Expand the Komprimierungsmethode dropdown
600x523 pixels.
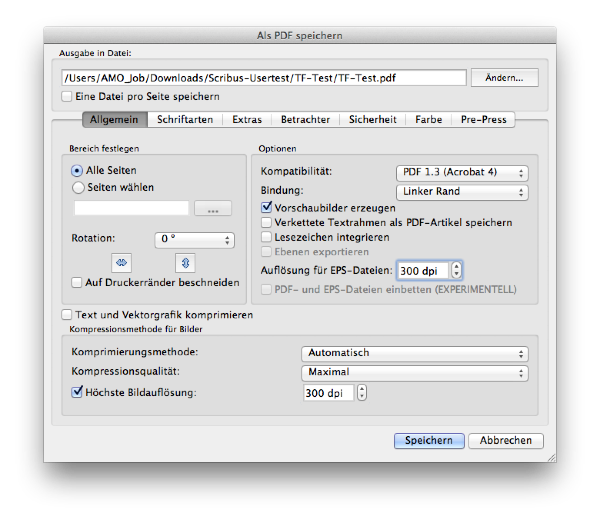coord(414,353)
